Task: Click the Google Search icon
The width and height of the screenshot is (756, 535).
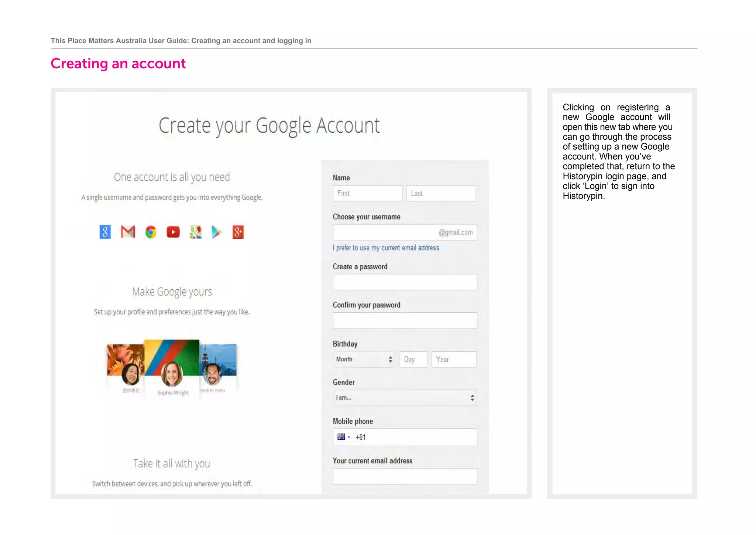Action: tap(105, 232)
